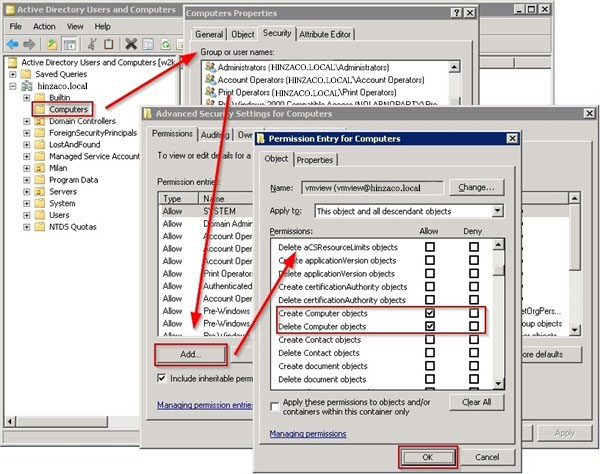The height and width of the screenshot is (474, 600).
Task: Click the Add... button
Action: (190, 354)
